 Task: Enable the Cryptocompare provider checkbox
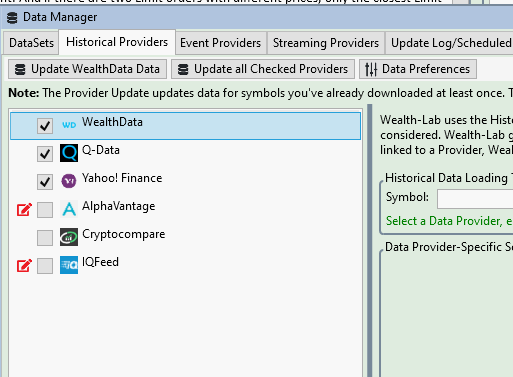[45, 238]
